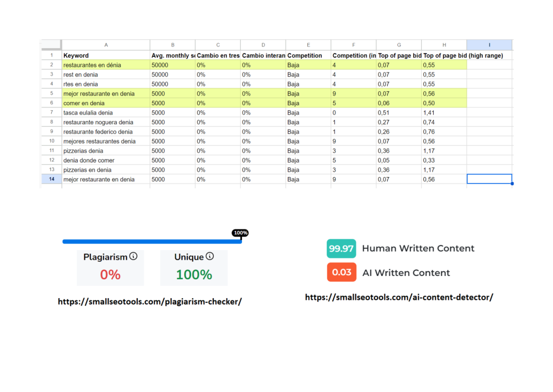Screen dimensions: 553x392
Task: Click the 0.03 AI written score badge
Action: pos(341,272)
